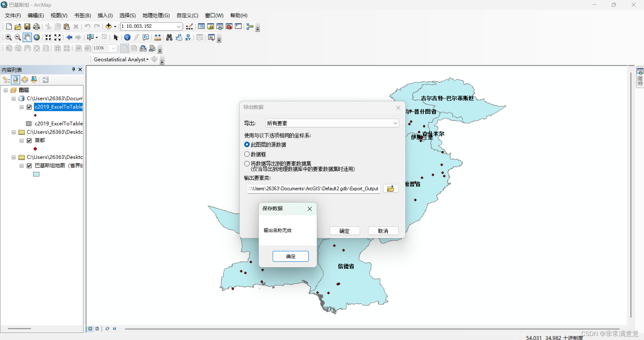Open the 地理处理(G) menu

(156, 15)
